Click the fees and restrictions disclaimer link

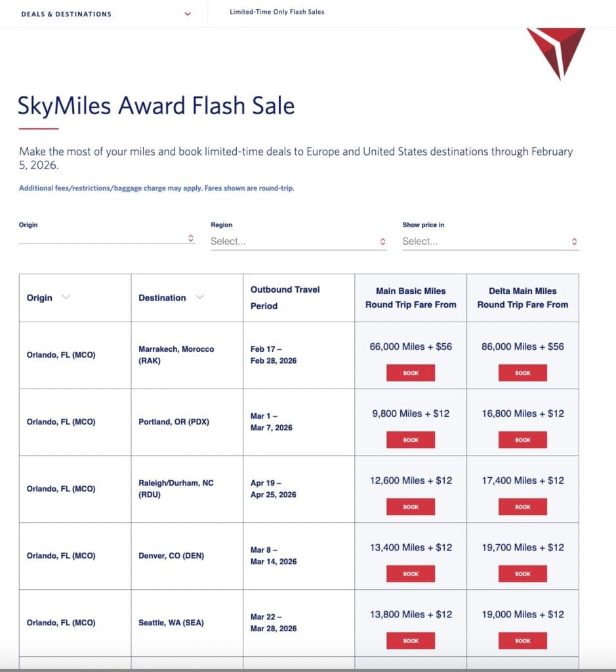pos(157,187)
